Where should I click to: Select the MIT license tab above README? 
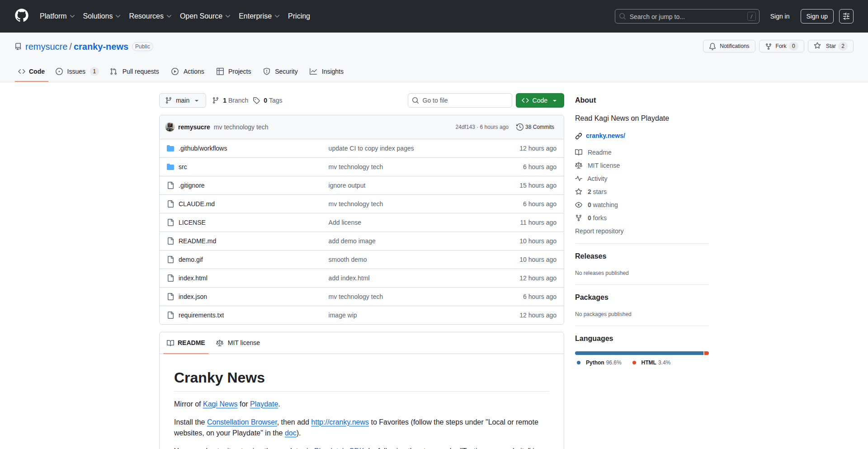(238, 343)
